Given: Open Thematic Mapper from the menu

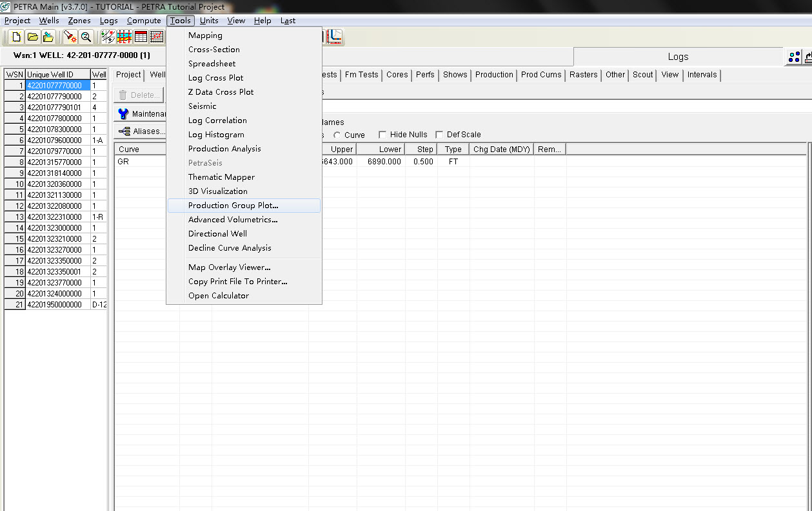Looking at the screenshot, I should coord(244,177).
